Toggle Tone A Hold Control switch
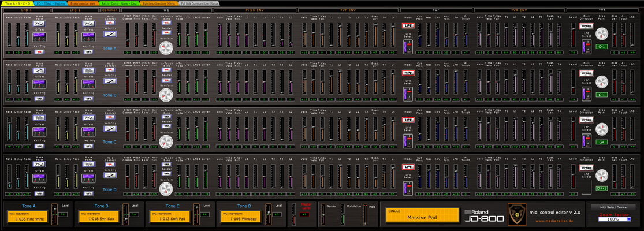 110,23
